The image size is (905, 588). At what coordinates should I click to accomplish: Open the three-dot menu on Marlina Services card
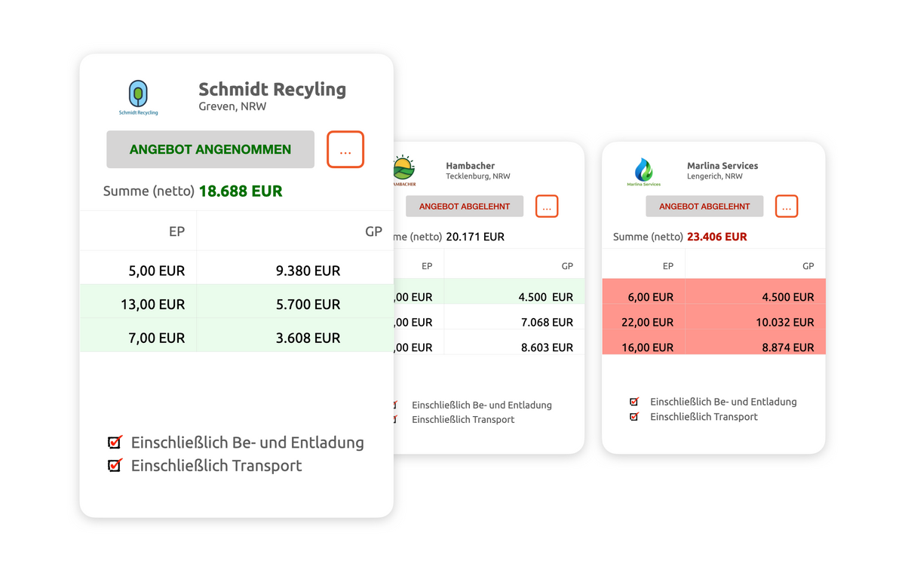click(x=787, y=207)
